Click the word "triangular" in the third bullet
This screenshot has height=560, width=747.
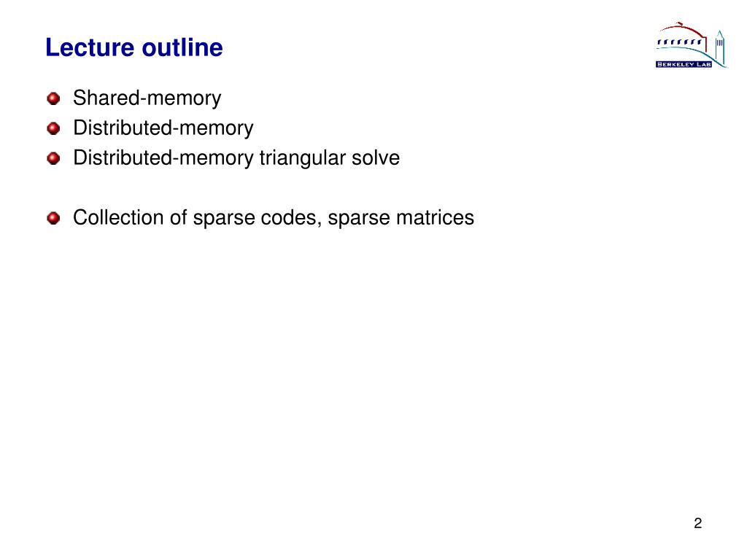point(301,158)
